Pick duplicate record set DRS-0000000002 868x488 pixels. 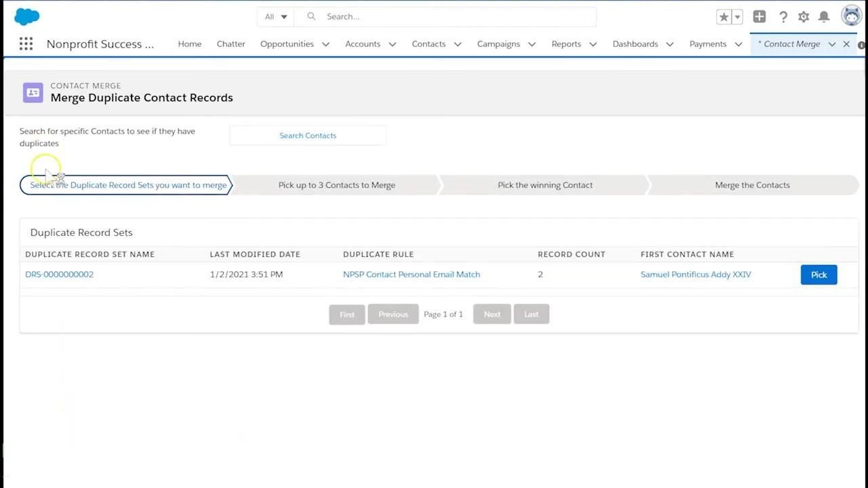point(819,274)
